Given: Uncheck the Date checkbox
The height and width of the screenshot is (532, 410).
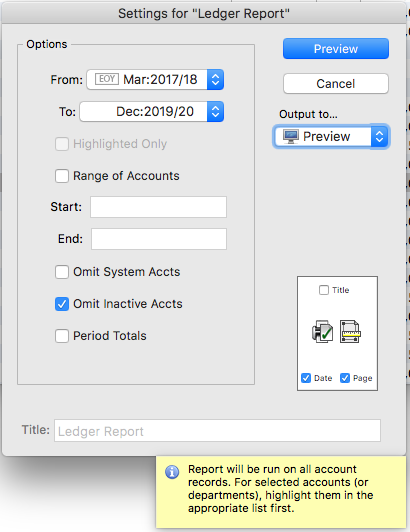Looking at the screenshot, I should point(306,378).
